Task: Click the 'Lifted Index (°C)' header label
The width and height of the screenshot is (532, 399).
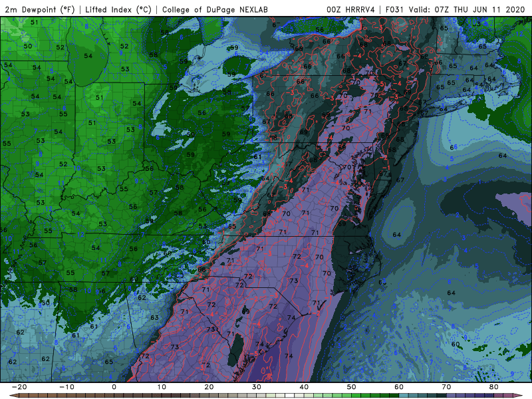Action: 118,9
